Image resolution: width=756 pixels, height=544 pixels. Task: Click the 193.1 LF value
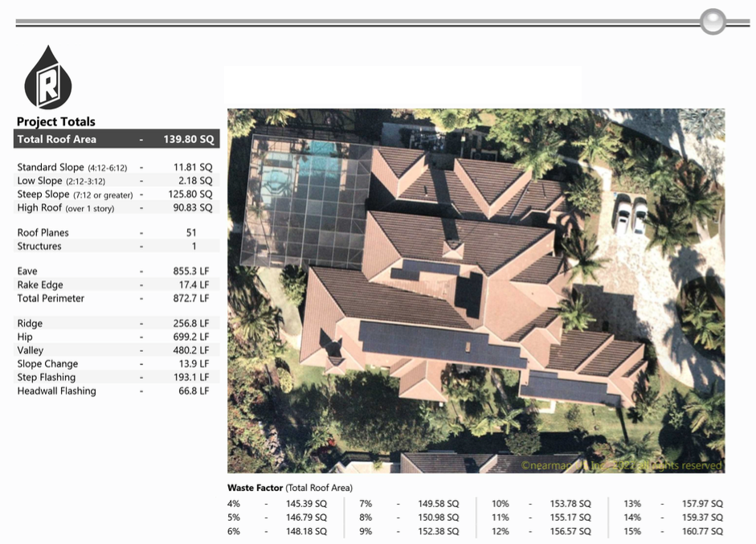pos(191,378)
